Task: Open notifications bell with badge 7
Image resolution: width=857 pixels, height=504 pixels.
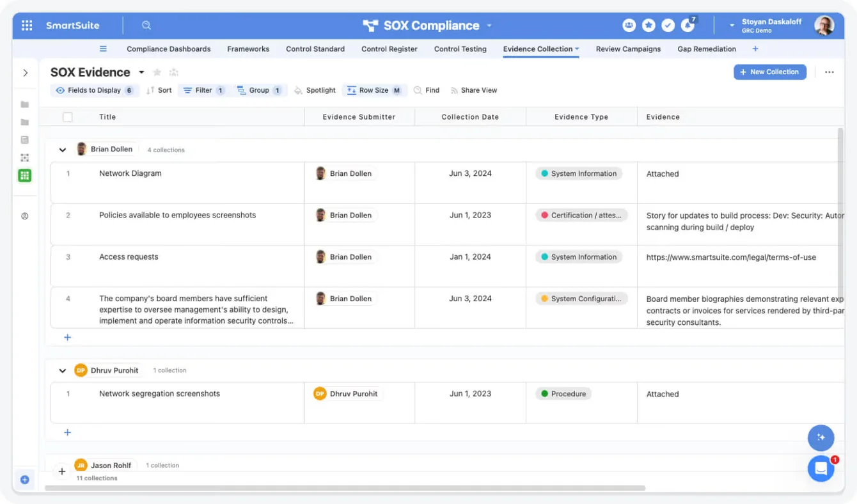Action: (688, 26)
